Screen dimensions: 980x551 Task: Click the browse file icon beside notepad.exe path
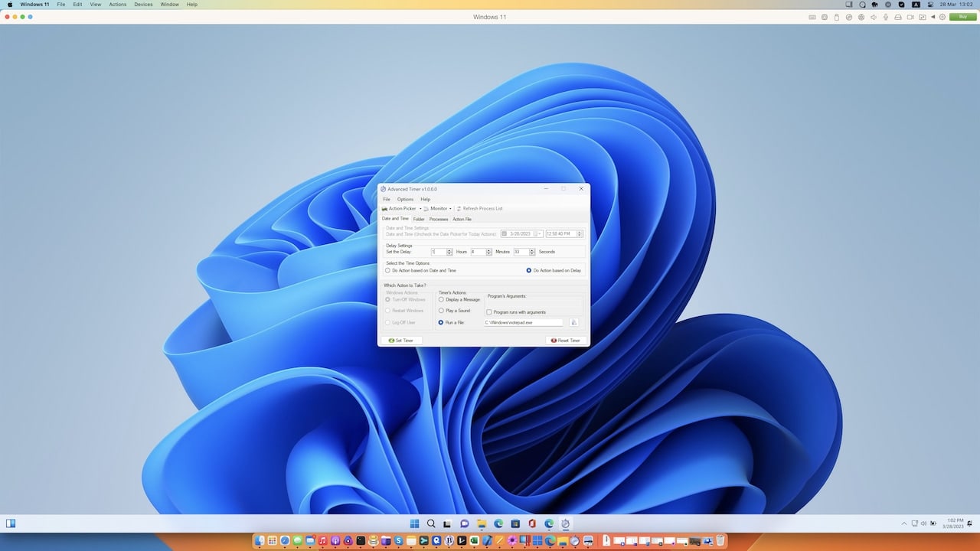click(x=573, y=322)
